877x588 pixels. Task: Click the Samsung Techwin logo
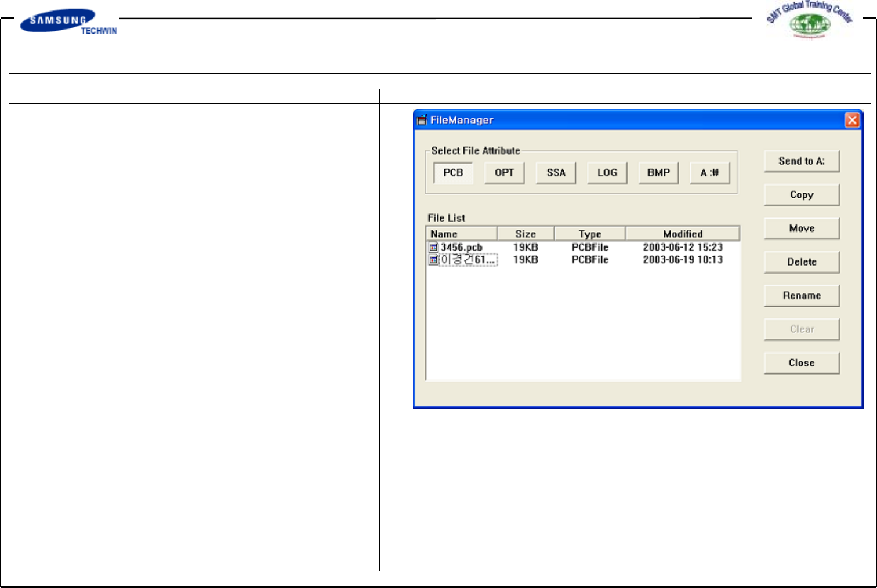coord(68,22)
